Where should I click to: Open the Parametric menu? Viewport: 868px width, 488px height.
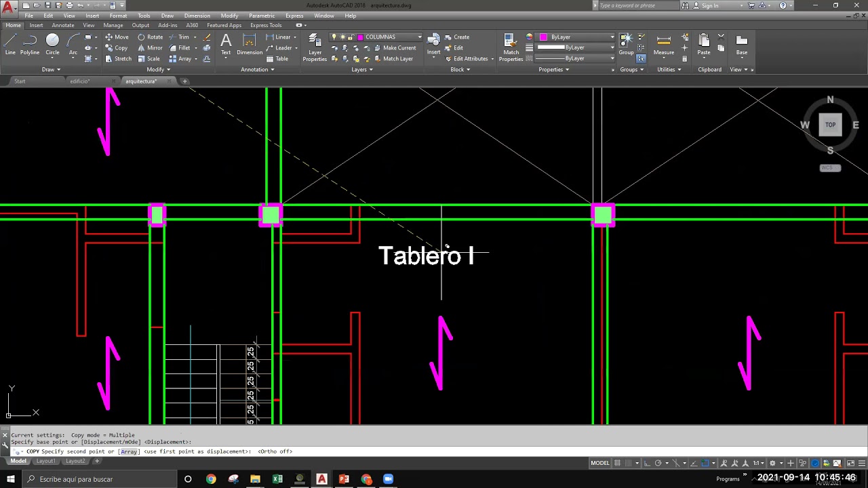262,16
